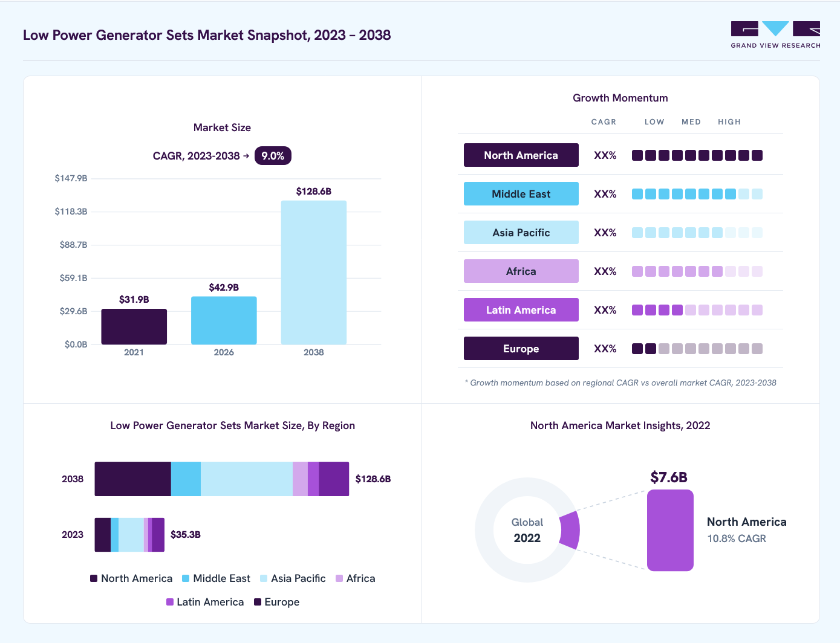Click the Market Size, By Region heading
Viewport: 840px width, 643px height.
coord(233,425)
